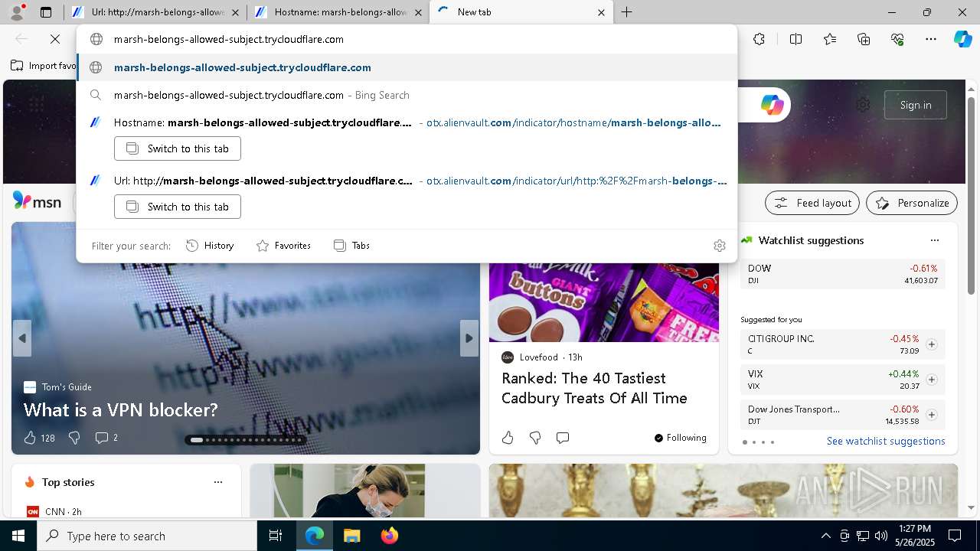Open Import favorites bookmark item

43,66
